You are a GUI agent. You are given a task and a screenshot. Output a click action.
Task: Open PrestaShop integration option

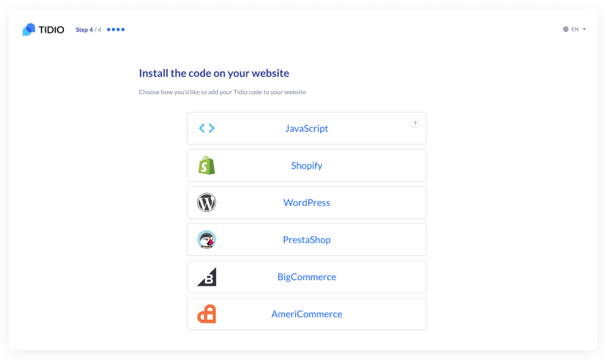[x=306, y=239]
